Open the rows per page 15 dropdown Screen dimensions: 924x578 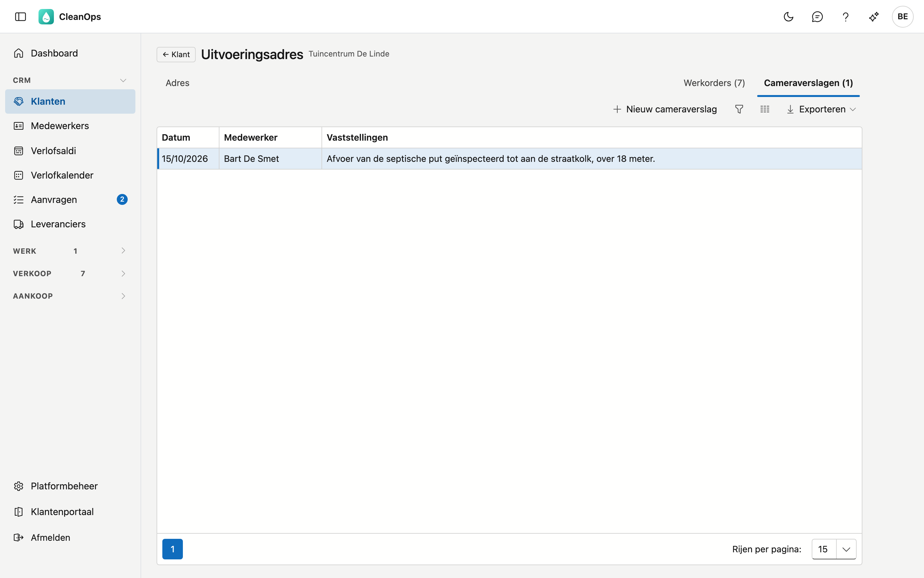point(834,549)
